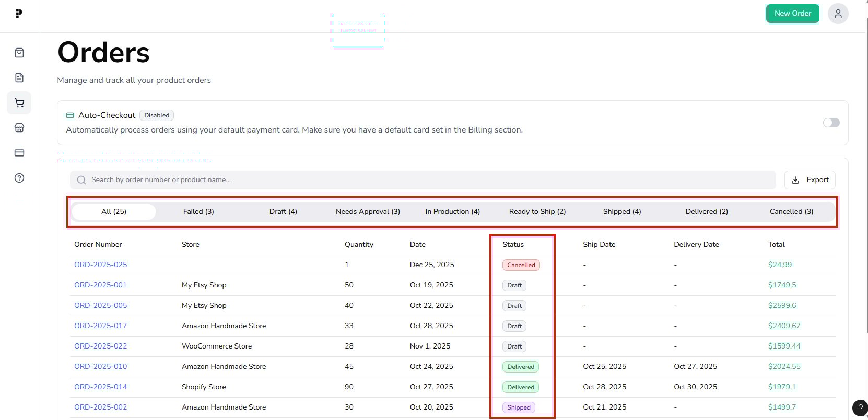
Task: Click the logo icon in top-left corner
Action: pyautogui.click(x=19, y=14)
